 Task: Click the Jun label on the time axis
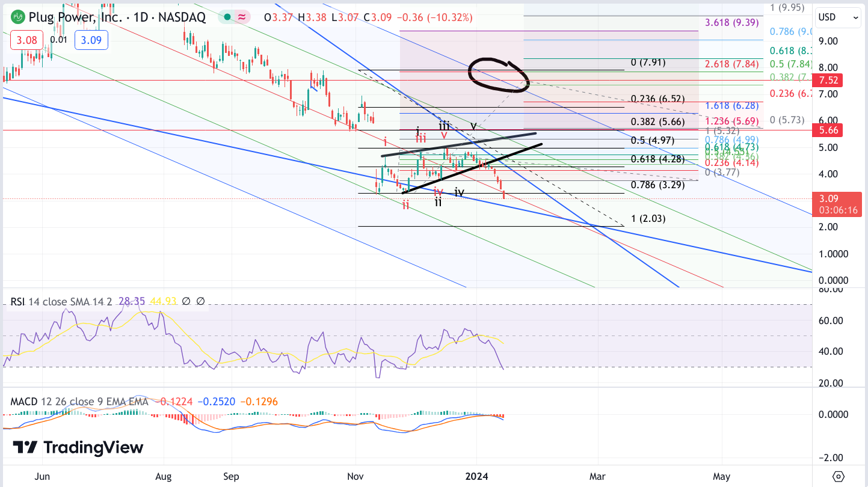tap(42, 477)
